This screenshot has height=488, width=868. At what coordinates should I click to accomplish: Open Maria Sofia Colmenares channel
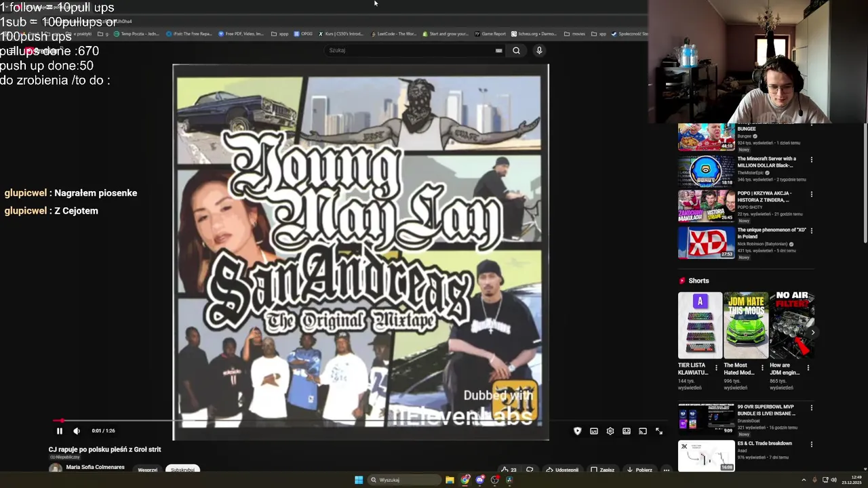coord(95,467)
